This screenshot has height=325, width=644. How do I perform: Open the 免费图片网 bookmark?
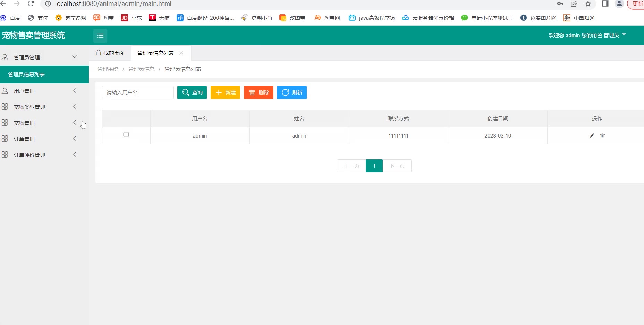coord(538,18)
